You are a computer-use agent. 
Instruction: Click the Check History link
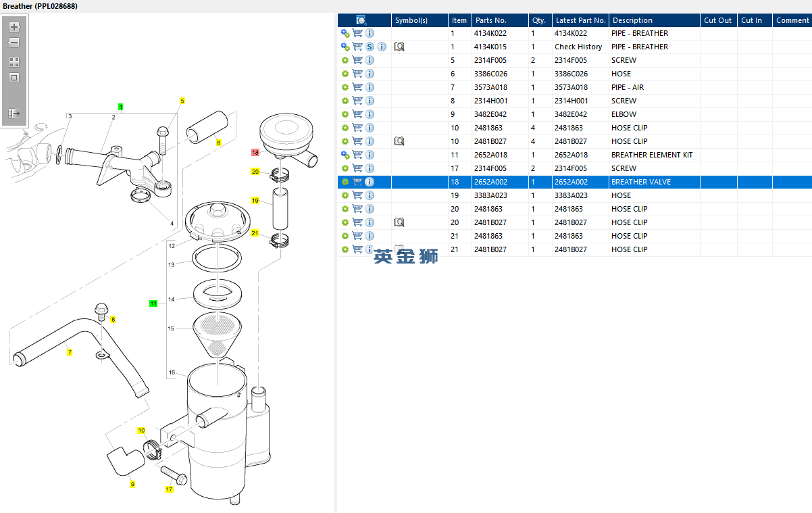[x=578, y=47]
